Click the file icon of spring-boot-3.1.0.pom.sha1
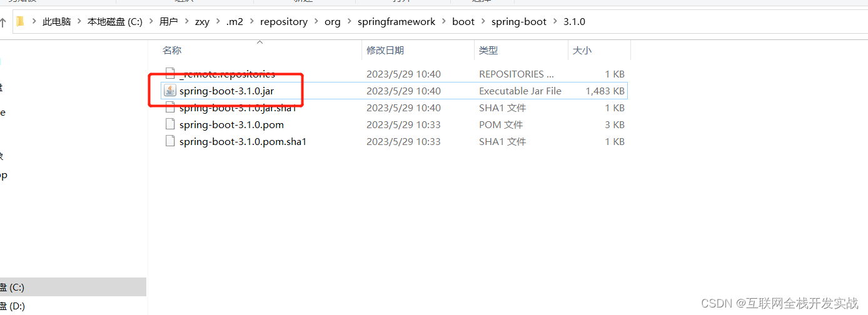This screenshot has height=315, width=868. coord(169,141)
